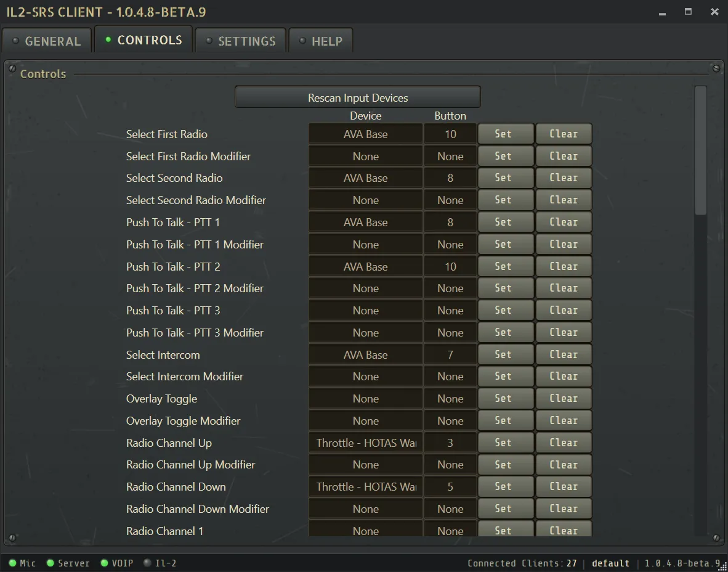Screen dimensions: 728x572
Task: Click the Push To Talk - PTT 2 label
Action: 173,267
